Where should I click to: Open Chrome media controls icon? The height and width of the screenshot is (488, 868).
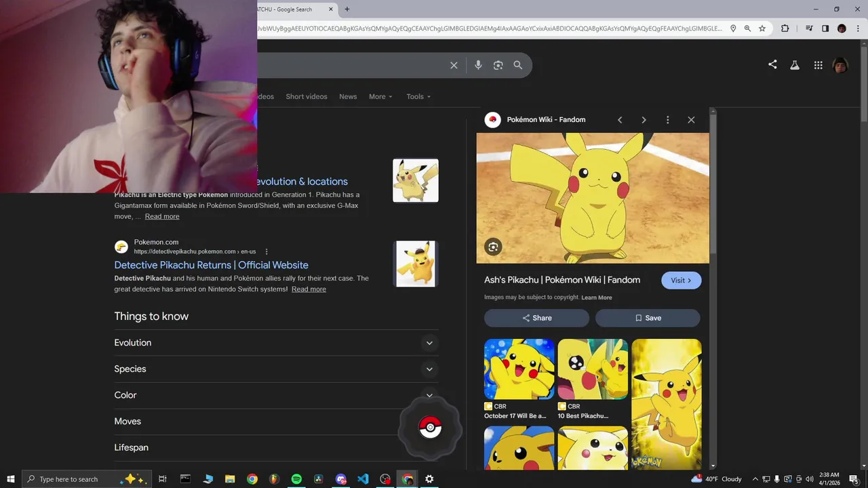click(809, 28)
